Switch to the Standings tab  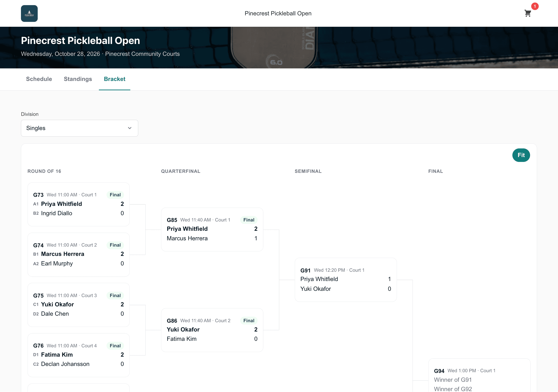tap(78, 79)
